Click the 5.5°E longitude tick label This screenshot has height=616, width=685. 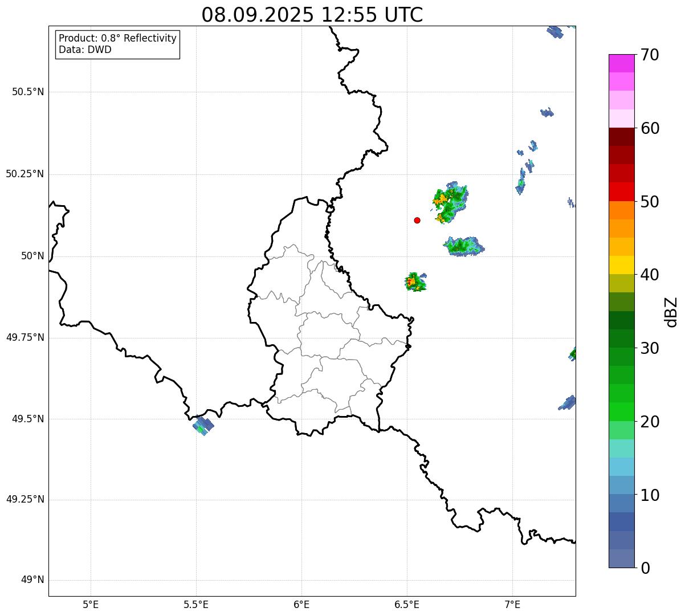pos(196,604)
